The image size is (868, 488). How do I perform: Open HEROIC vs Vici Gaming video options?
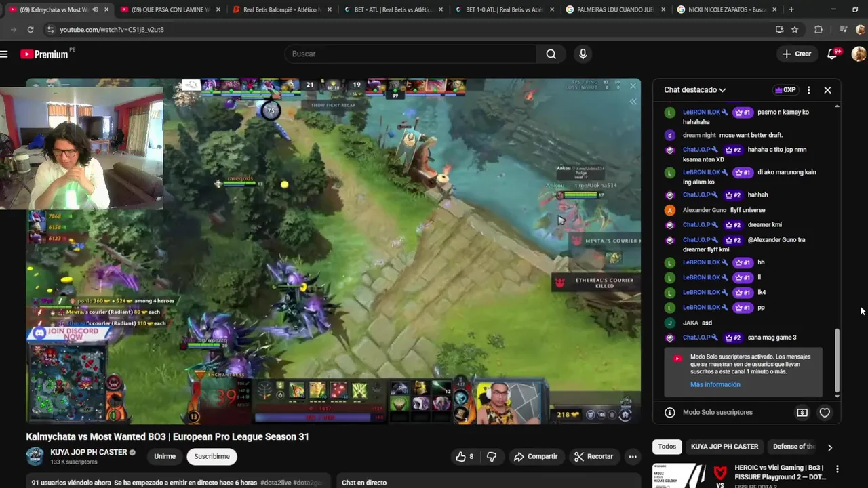click(837, 469)
